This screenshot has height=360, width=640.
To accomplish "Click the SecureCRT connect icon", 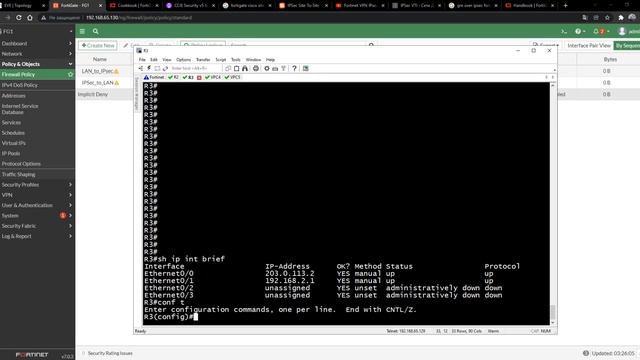I will point(141,68).
